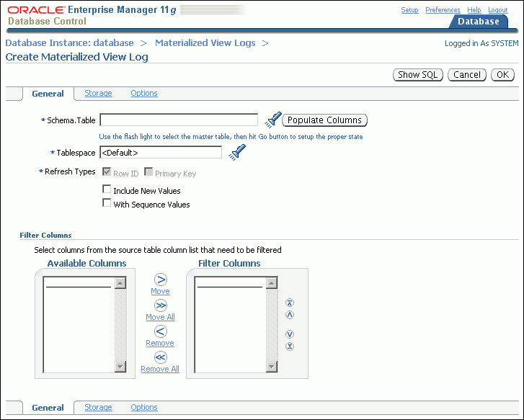Open the Tablespace flashlight lookup icon

point(237,152)
